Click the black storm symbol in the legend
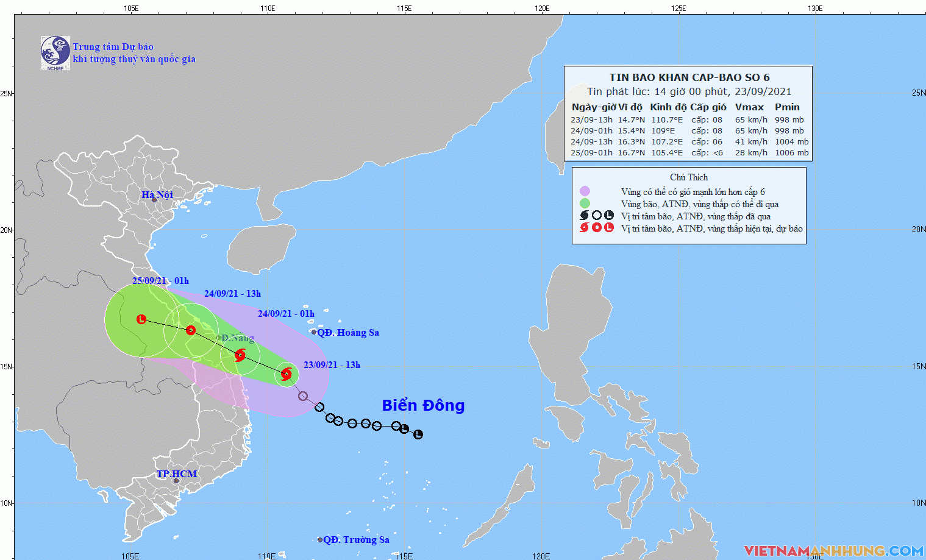 [x=584, y=216]
